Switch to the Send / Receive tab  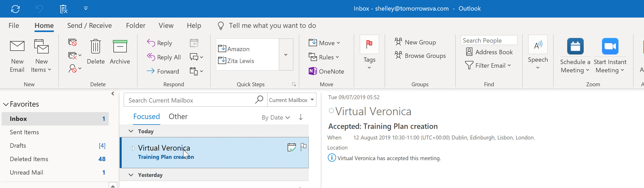tap(89, 26)
